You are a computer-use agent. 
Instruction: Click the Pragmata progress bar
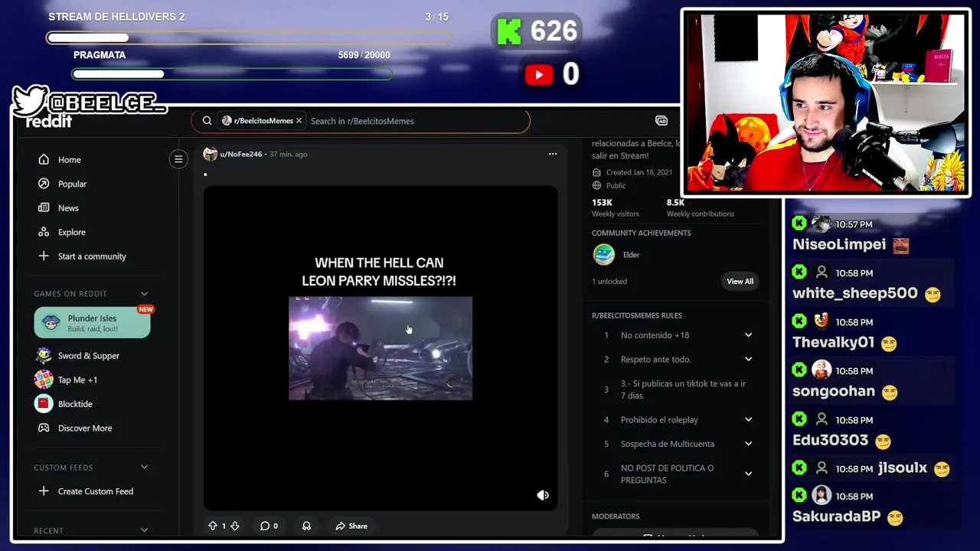coord(232,74)
